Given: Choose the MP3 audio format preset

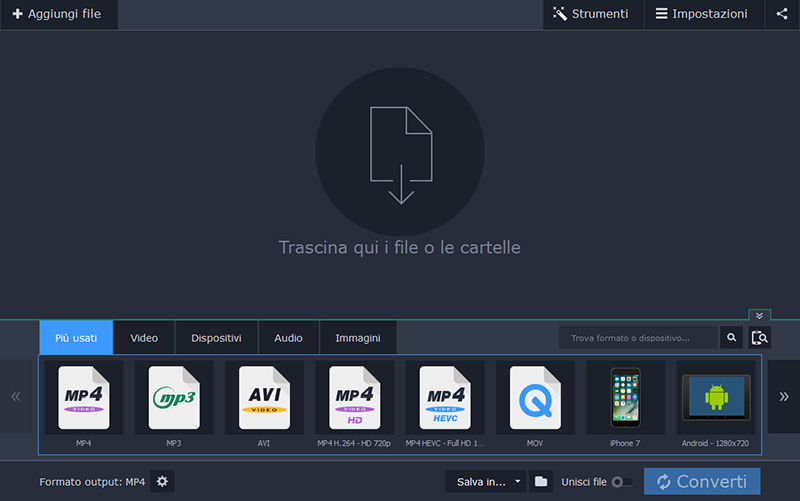Looking at the screenshot, I should [174, 402].
